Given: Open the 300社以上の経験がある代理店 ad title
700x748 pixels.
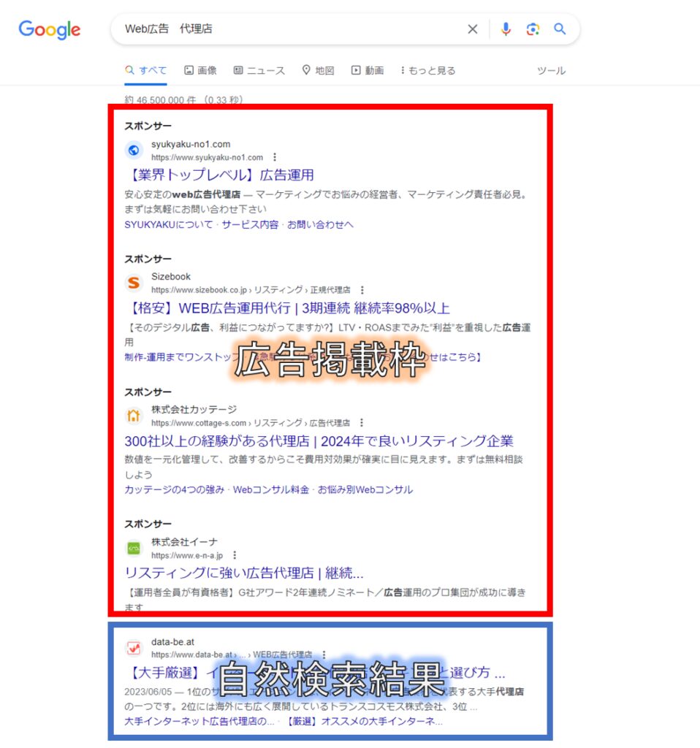Looking at the screenshot, I should (319, 441).
